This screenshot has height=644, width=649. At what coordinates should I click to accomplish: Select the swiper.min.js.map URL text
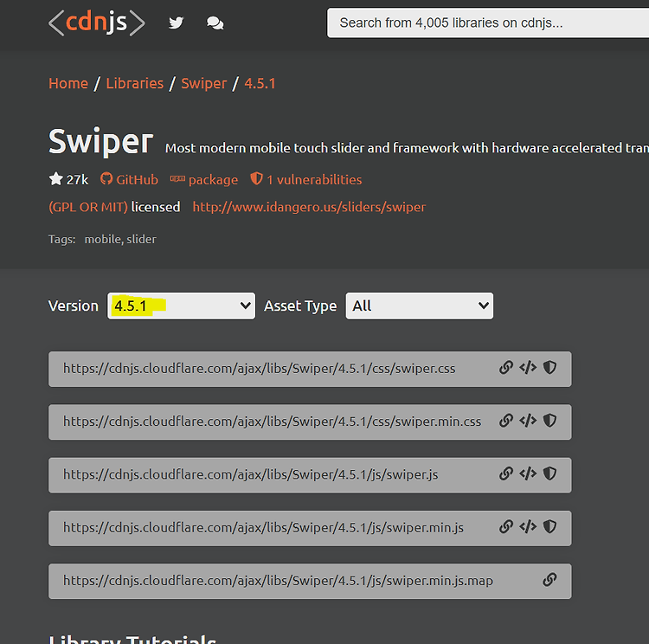pos(278,580)
